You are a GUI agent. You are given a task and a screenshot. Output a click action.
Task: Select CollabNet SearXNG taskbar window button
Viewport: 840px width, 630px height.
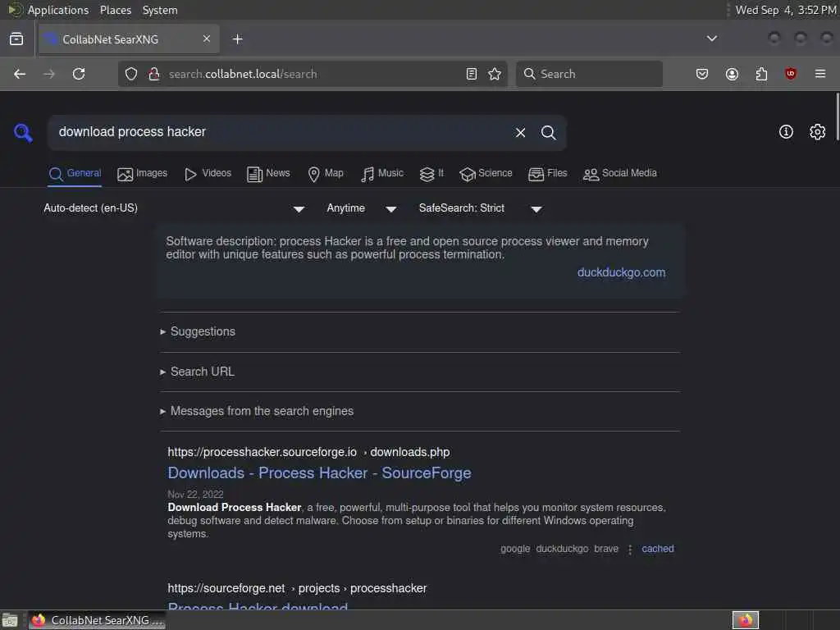coord(98,620)
